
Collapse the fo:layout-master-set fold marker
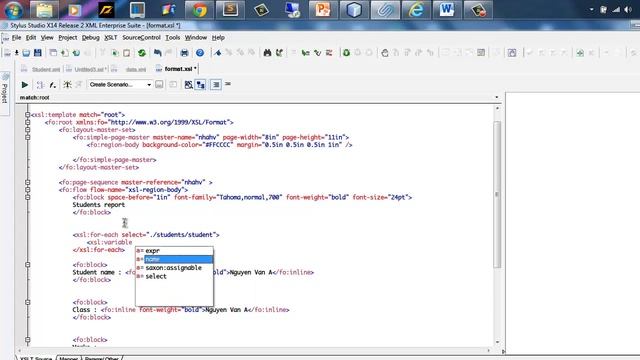click(x=27, y=130)
